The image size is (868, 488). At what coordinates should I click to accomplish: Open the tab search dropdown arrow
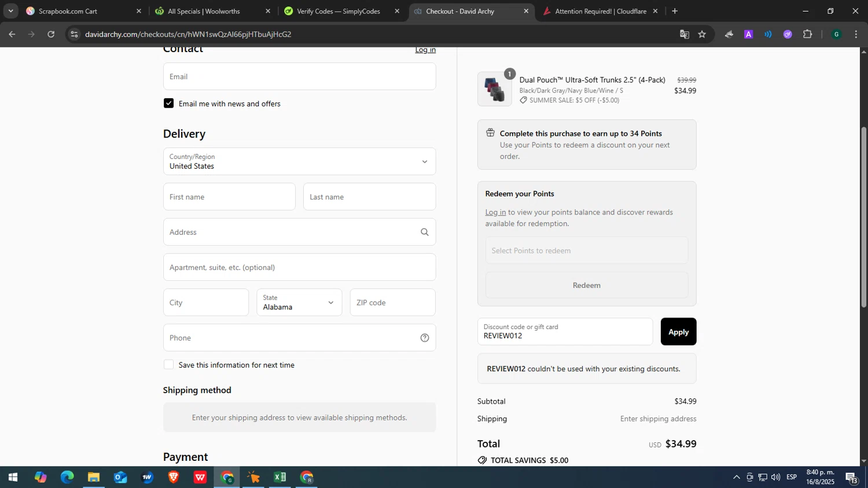pos(10,11)
